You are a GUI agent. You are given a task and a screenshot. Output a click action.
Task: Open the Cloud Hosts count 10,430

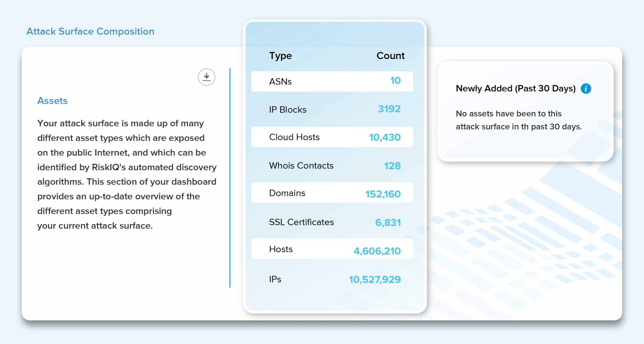(385, 137)
